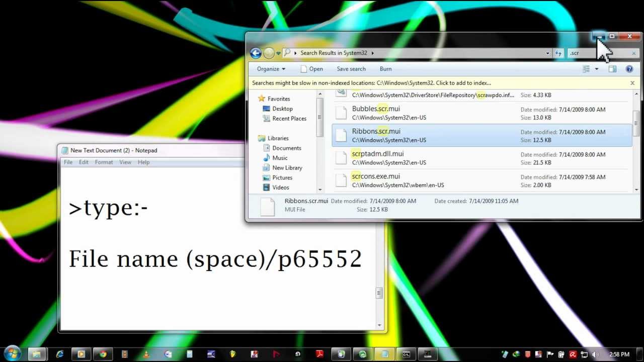The image size is (644, 362).
Task: Click Save search in the toolbar
Action: tap(351, 69)
